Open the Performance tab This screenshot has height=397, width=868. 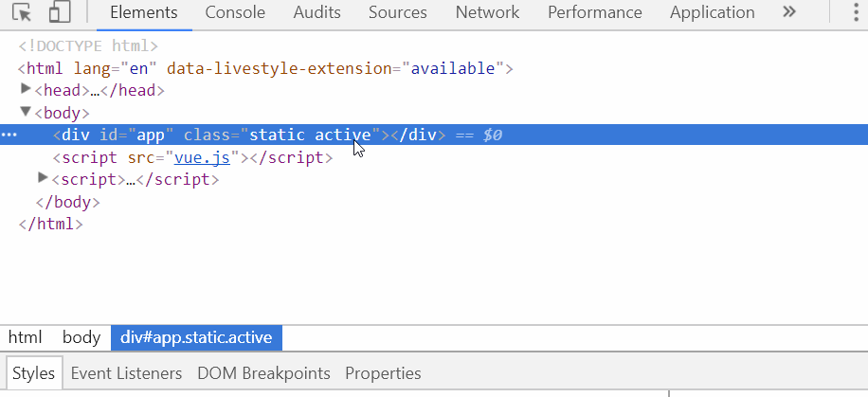pyautogui.click(x=594, y=12)
